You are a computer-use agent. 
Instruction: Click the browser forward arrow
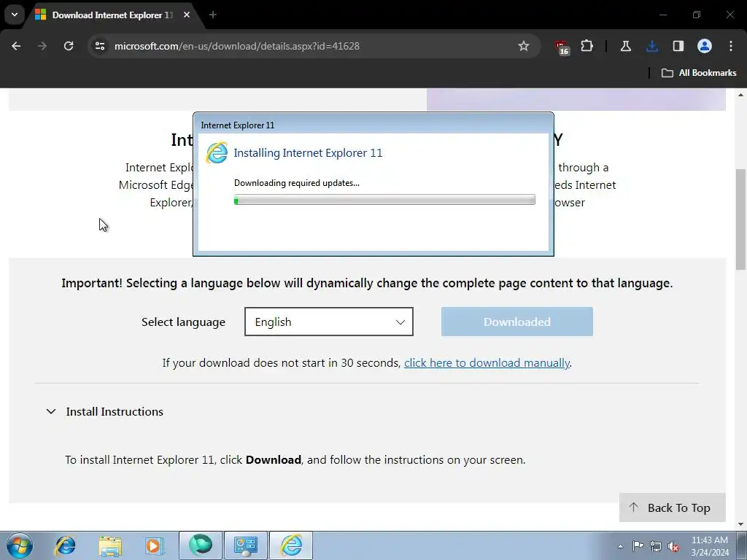[42, 46]
